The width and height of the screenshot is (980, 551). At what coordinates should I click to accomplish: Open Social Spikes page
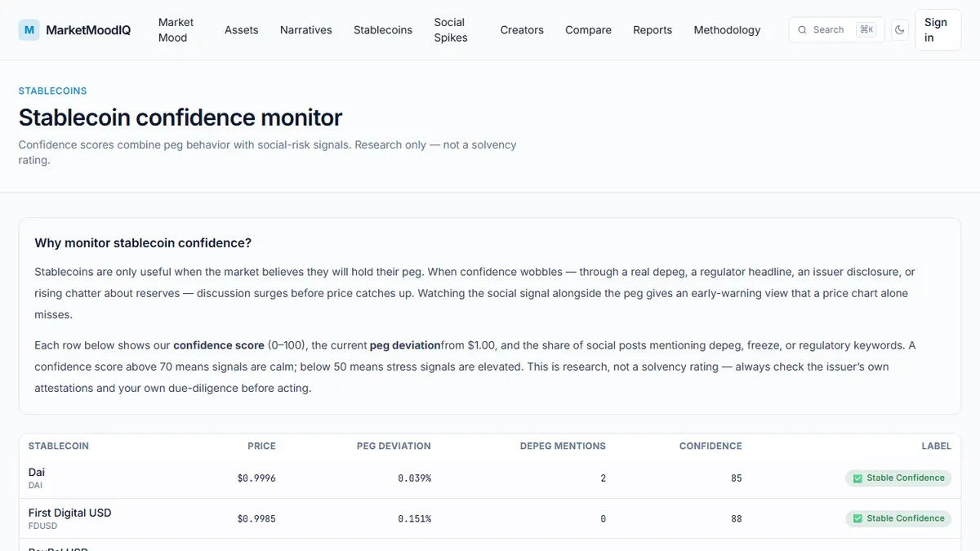(x=450, y=30)
